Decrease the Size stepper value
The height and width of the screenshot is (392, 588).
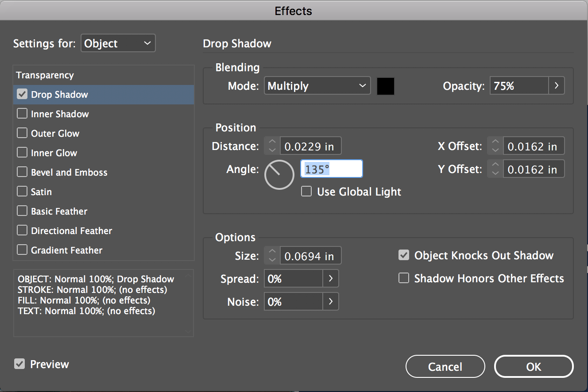coord(272,260)
